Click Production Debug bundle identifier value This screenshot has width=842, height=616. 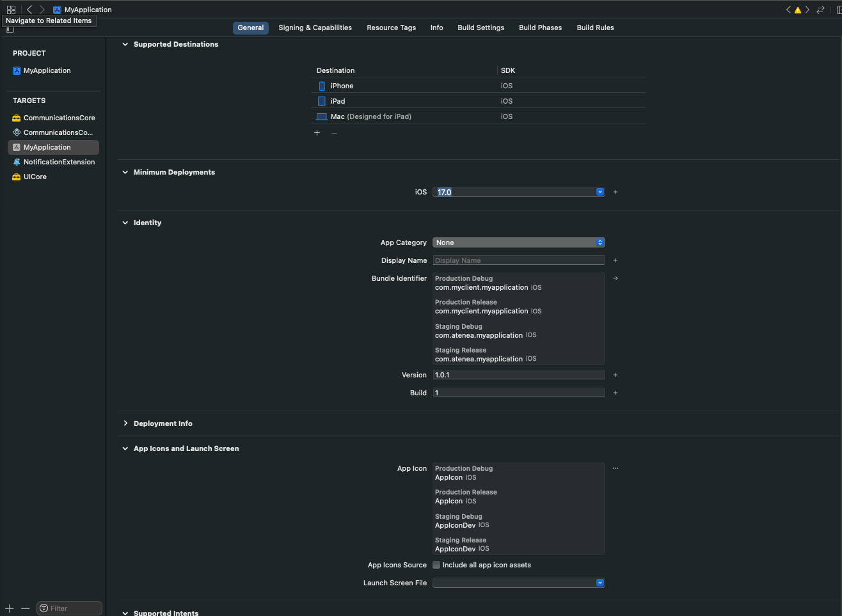click(482, 287)
